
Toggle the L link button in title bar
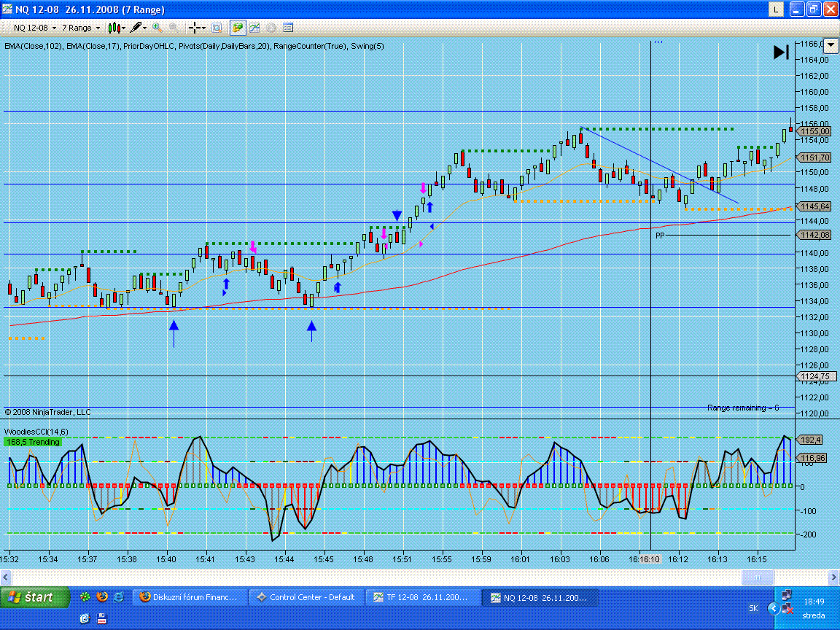[776, 9]
